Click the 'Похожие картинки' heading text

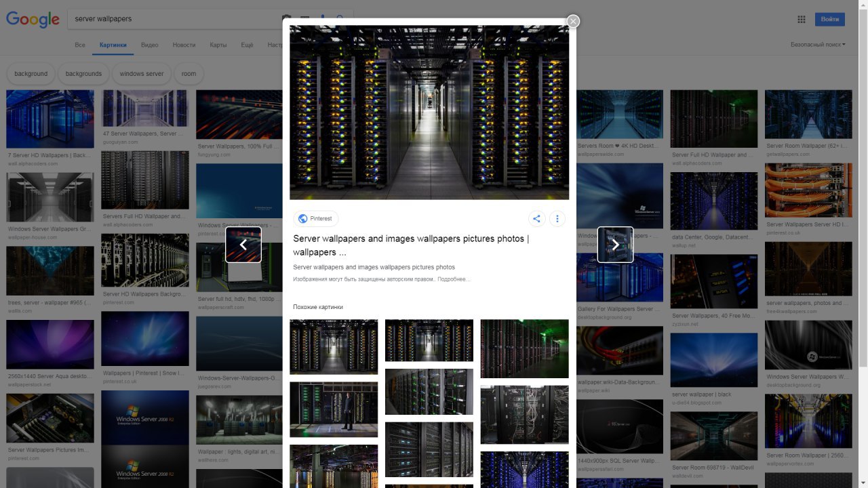pos(318,307)
